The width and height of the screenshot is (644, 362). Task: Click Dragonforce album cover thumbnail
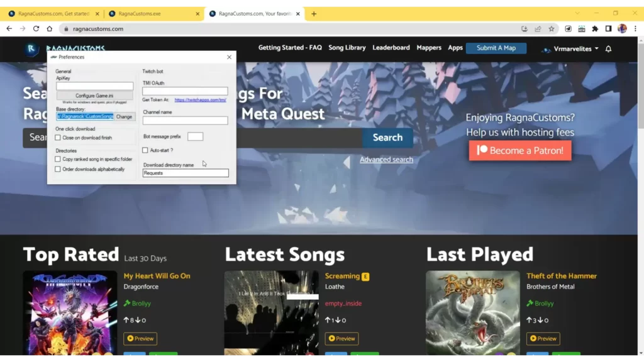pyautogui.click(x=70, y=313)
